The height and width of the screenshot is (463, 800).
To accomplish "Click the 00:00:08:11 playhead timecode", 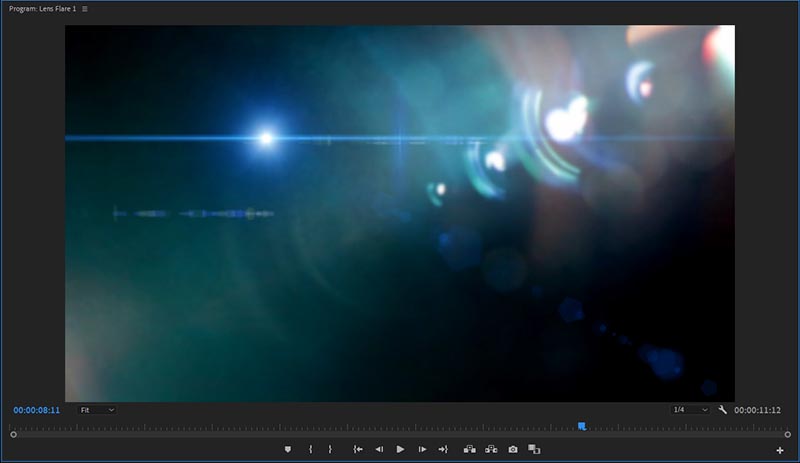I will pos(37,410).
